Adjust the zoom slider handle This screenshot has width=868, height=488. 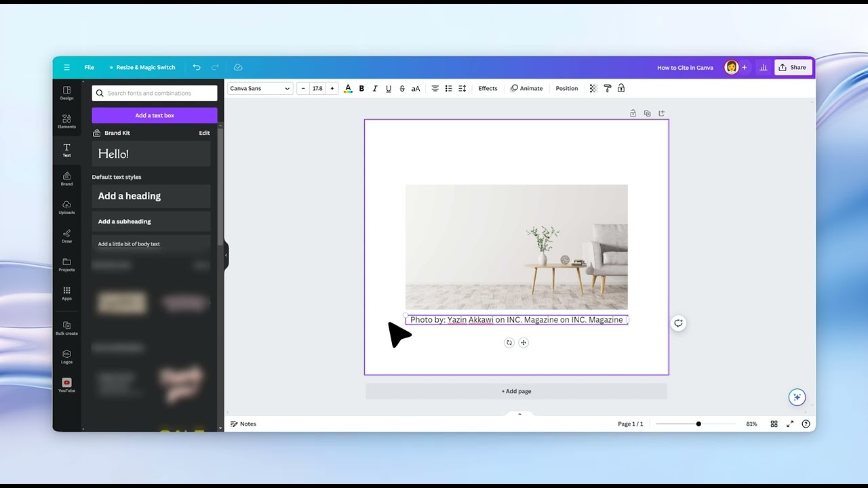[x=698, y=424]
